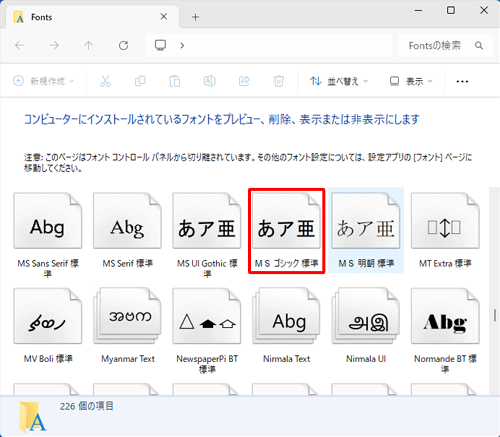
Task: Click the NewspaperPi BT 標準 label
Action: 207,364
